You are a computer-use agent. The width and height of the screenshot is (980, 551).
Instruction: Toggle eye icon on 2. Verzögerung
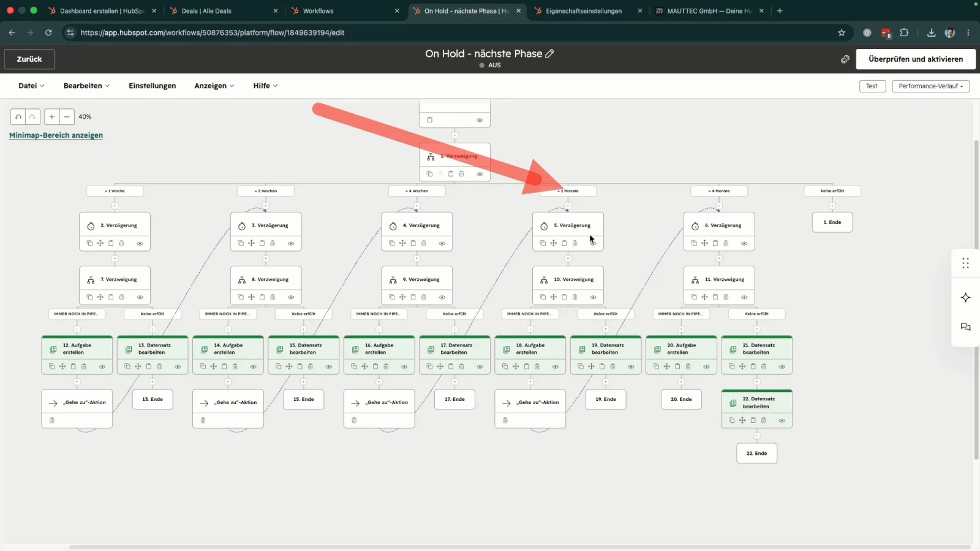tap(140, 244)
